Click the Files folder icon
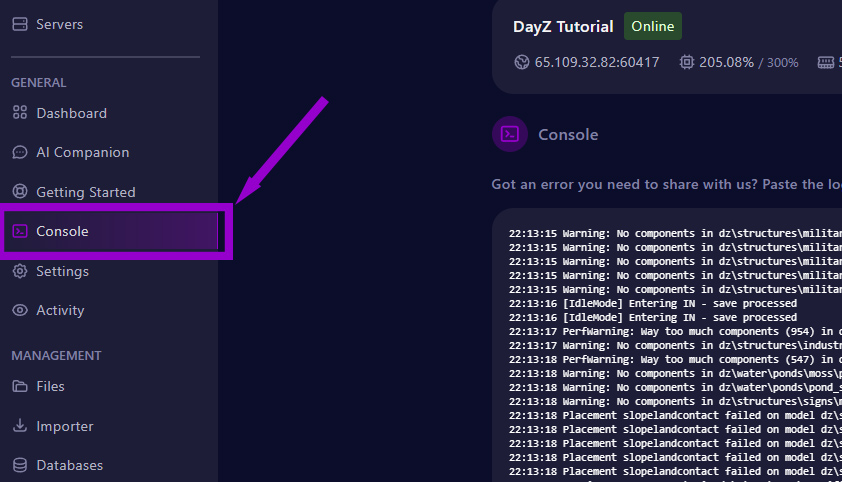 coord(20,386)
